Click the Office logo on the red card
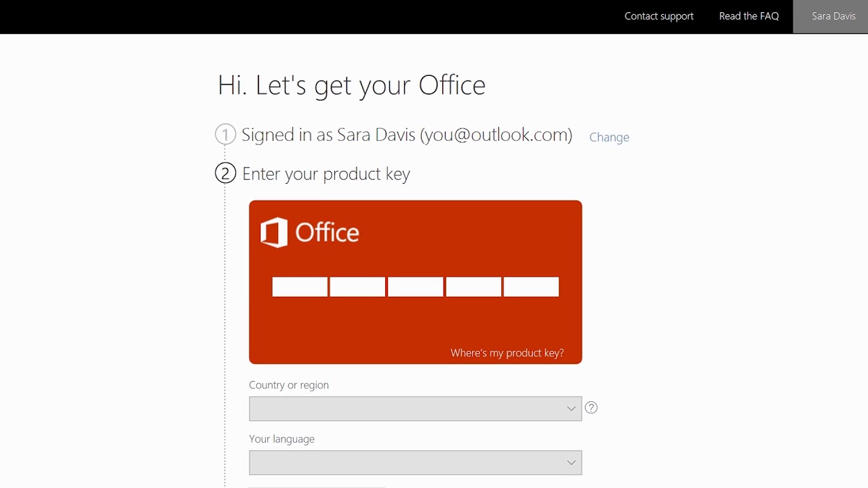Screen dimensions: 868x488 click(x=310, y=232)
